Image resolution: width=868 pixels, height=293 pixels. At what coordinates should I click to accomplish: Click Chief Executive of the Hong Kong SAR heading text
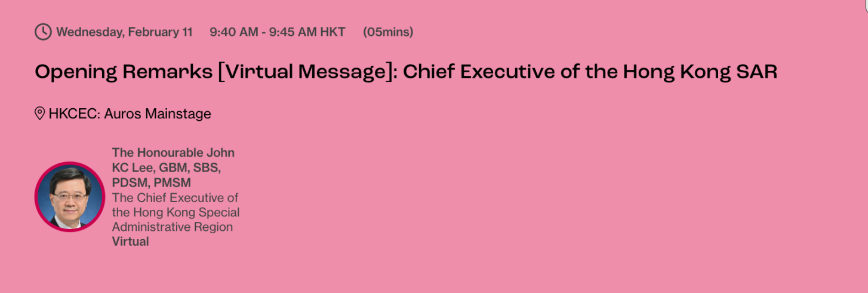[x=590, y=72]
